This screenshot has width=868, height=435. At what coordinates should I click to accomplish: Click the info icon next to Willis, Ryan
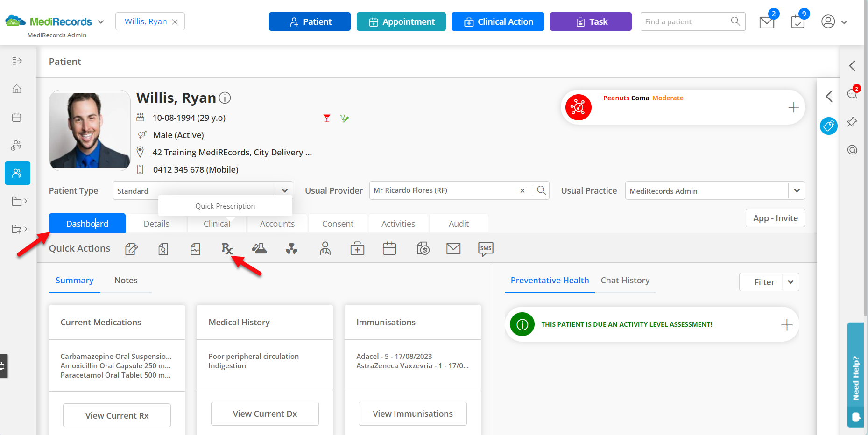pyautogui.click(x=225, y=98)
